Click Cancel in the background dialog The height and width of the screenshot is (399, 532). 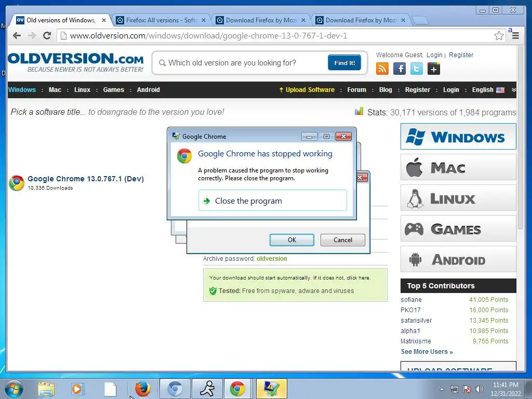[343, 240]
